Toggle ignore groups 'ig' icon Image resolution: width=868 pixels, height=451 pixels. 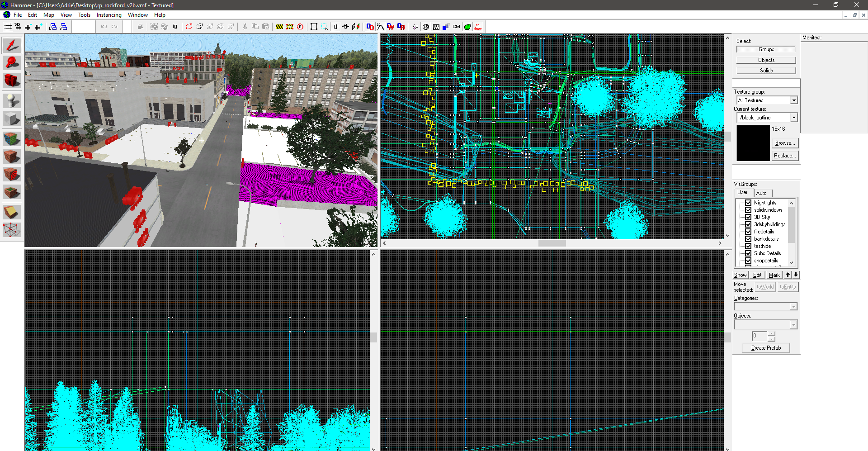pyautogui.click(x=175, y=27)
